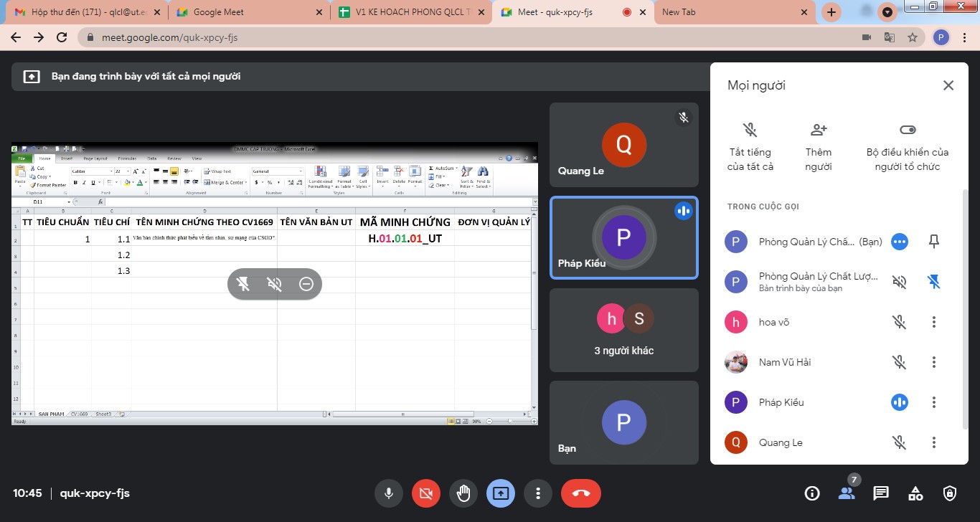Screen dimensions: 980x522
Task: Raise hand in the meeting
Action: [x=463, y=493]
